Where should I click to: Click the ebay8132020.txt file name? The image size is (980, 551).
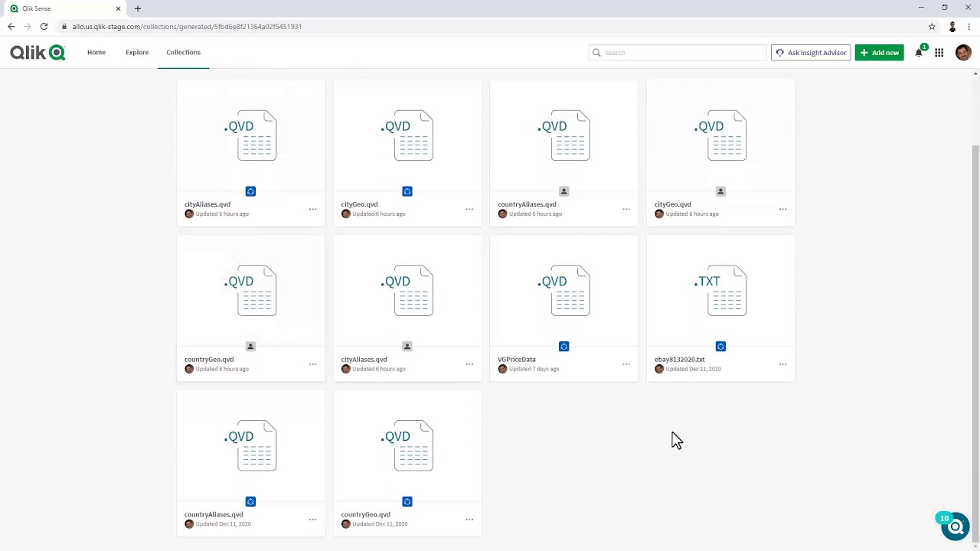tap(680, 359)
